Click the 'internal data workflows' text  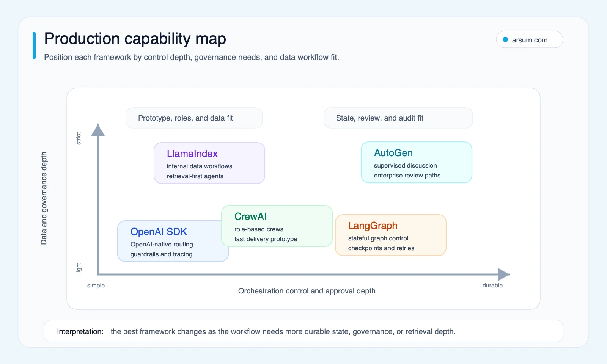pyautogui.click(x=200, y=166)
